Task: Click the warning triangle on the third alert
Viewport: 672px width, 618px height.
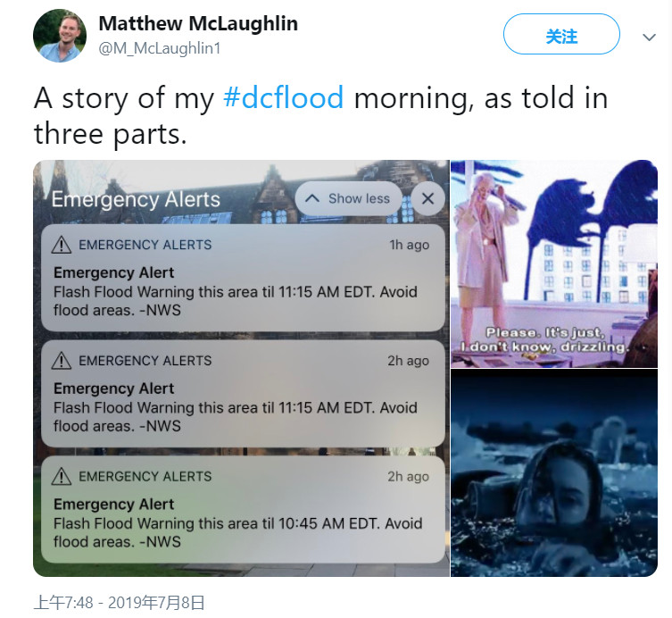Action: click(x=62, y=477)
